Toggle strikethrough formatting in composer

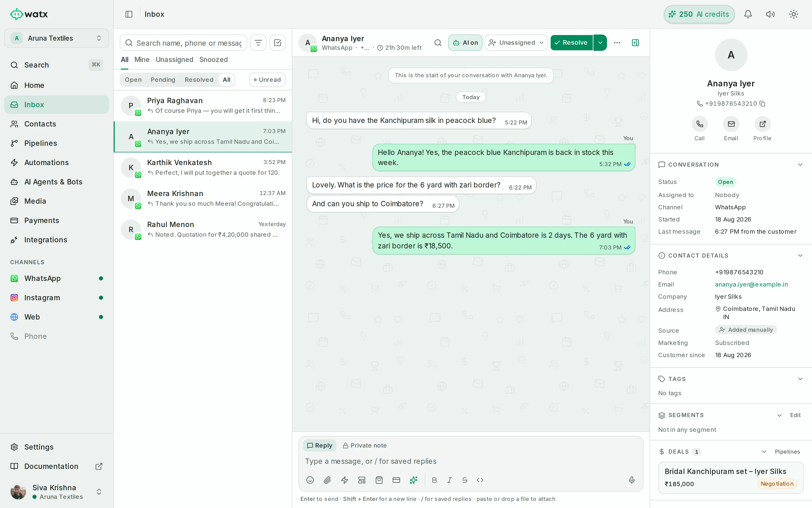coord(465,480)
